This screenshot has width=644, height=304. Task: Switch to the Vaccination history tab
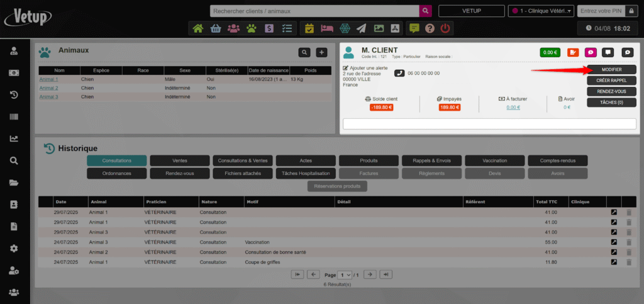coord(494,160)
